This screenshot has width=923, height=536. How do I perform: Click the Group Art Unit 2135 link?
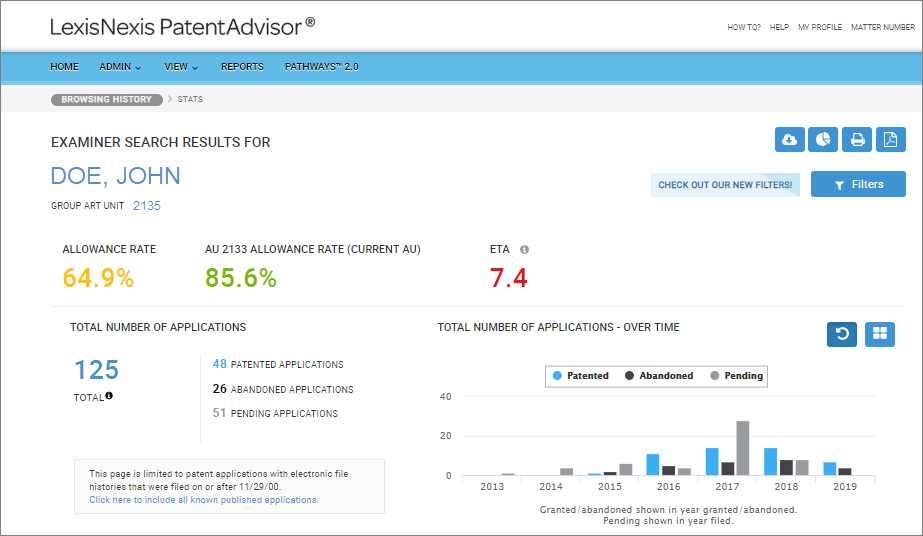pos(147,206)
